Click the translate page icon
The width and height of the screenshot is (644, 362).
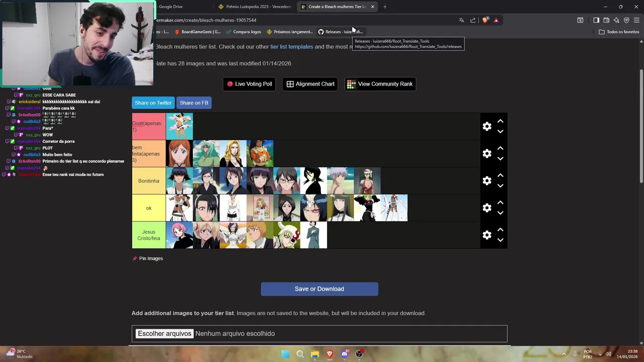point(461,20)
